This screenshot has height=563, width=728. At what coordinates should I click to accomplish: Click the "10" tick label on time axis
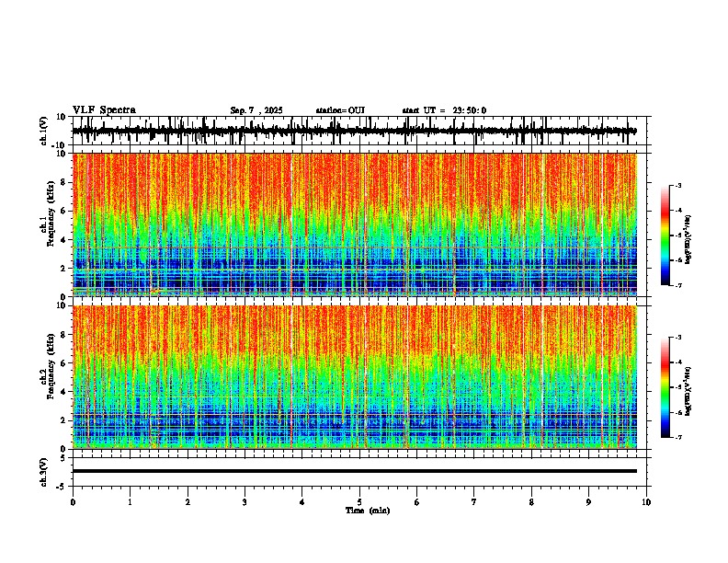point(646,502)
